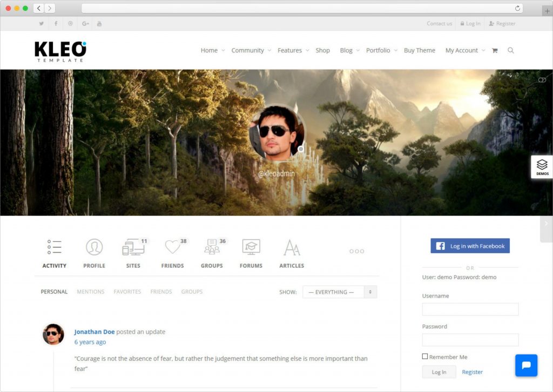Click the kleoadmin profile avatar picture
Image resolution: width=553 pixels, height=392 pixels.
point(277,132)
